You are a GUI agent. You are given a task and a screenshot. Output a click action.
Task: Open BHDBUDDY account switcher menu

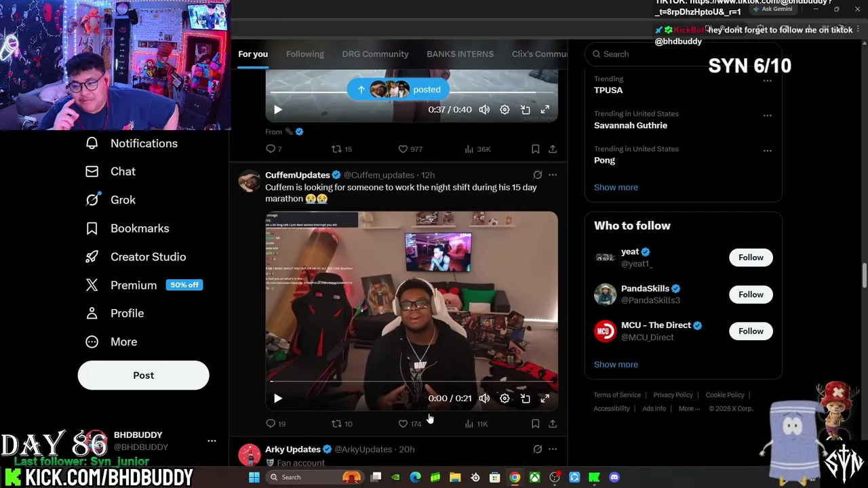point(212,441)
